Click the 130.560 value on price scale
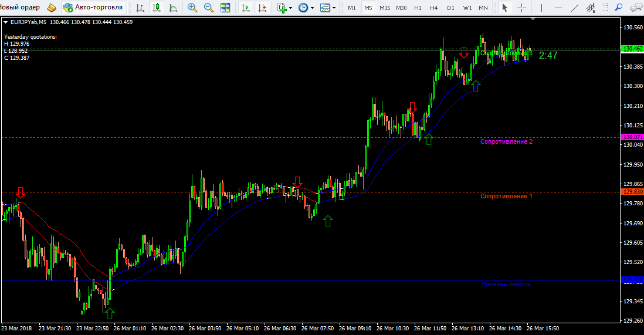This screenshot has width=644, height=335. coord(633,28)
